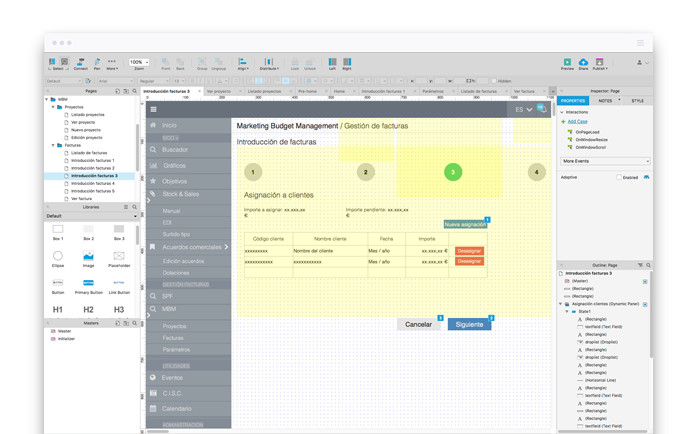The image size is (700, 434).
Task: Open the Distribute dropdown
Action: point(269,62)
